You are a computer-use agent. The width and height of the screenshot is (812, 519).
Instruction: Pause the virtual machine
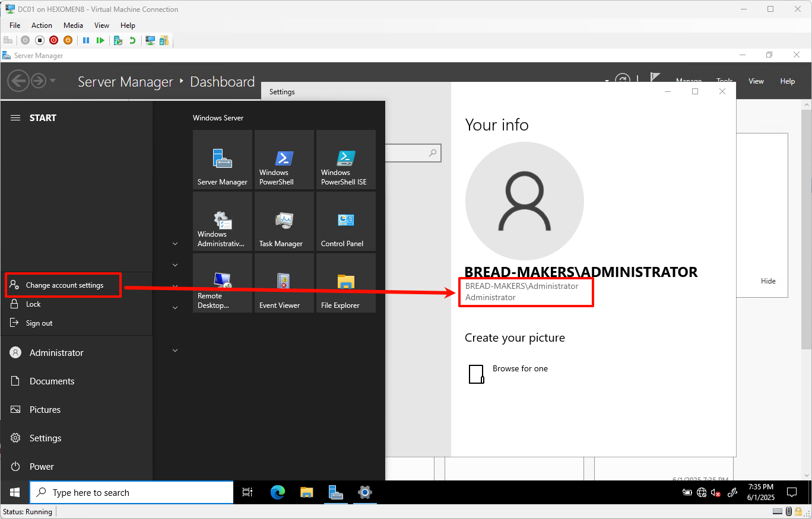coord(86,40)
